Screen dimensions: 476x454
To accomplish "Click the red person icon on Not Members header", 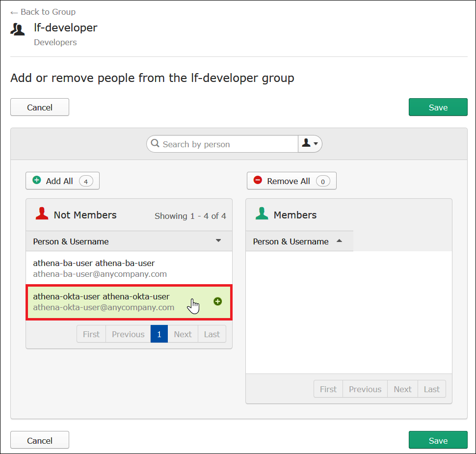I will click(x=42, y=213).
